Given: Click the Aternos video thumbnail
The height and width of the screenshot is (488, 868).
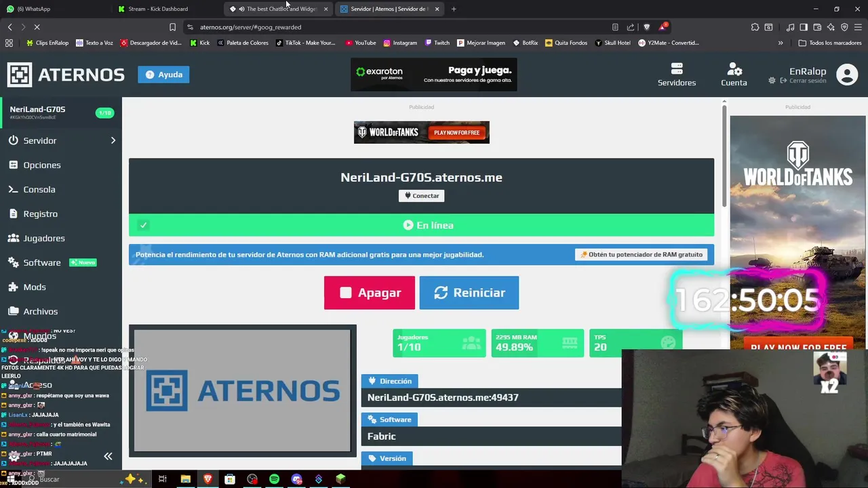Looking at the screenshot, I should click(242, 390).
